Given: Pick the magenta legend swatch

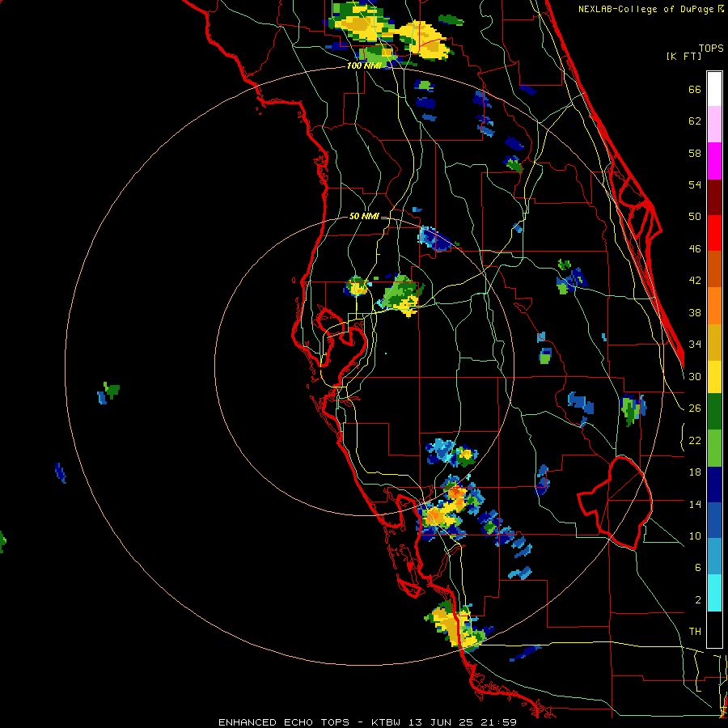Looking at the screenshot, I should click(714, 161).
